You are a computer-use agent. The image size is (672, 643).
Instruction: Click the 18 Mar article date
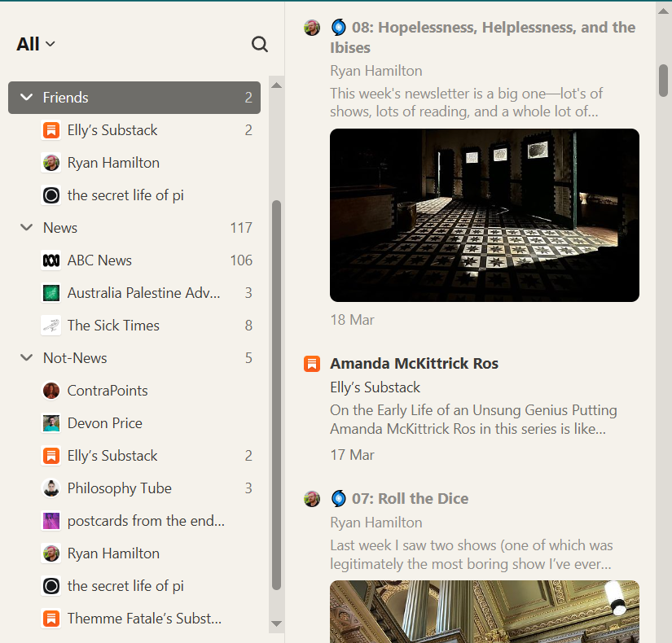pyautogui.click(x=352, y=320)
